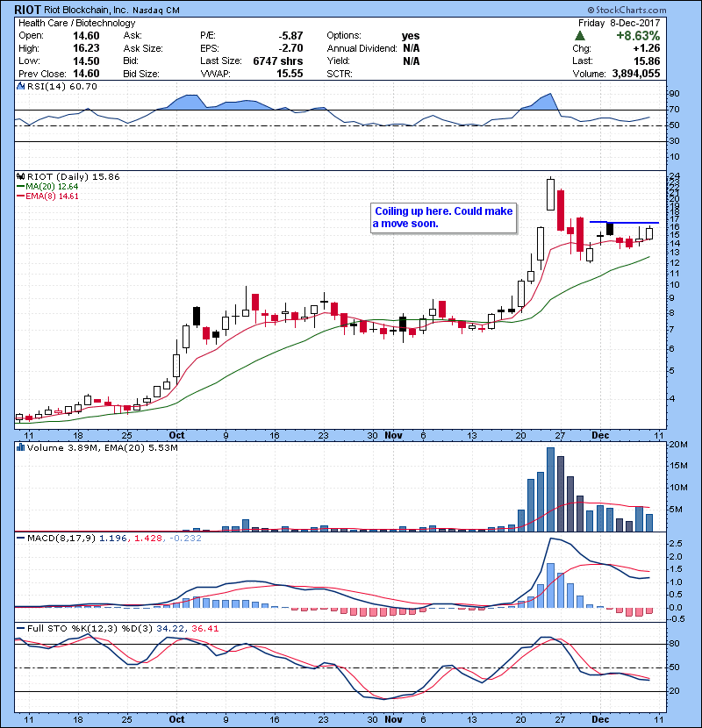Click the 'Coiling up here' annotation box
Viewport: 702px width, 728px height.
[443, 218]
